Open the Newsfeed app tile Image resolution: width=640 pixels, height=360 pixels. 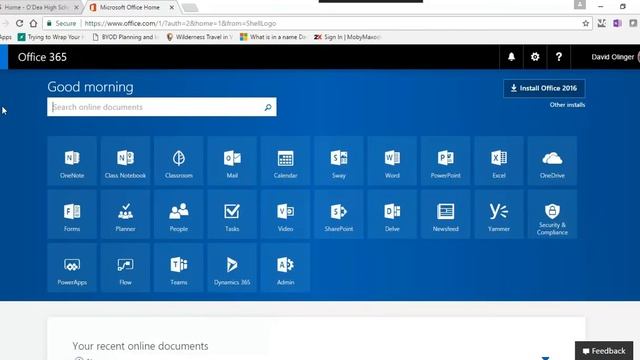(x=445, y=214)
